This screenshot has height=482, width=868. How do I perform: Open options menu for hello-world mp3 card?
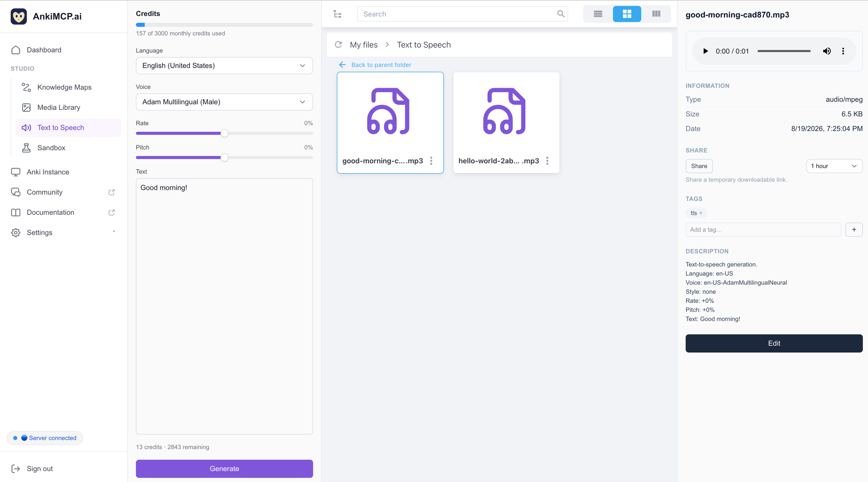(547, 161)
